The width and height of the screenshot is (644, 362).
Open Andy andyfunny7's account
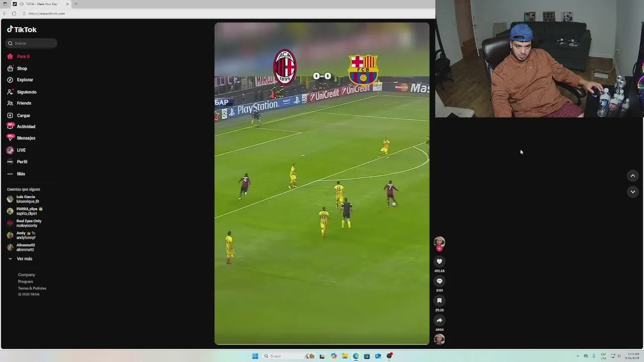point(22,235)
